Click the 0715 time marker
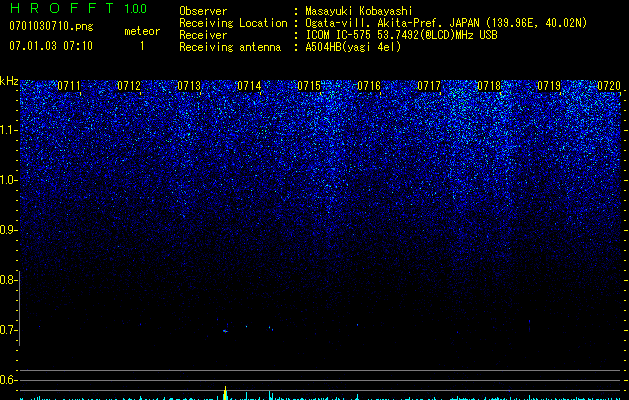The height and width of the screenshot is (400, 629). click(309, 86)
